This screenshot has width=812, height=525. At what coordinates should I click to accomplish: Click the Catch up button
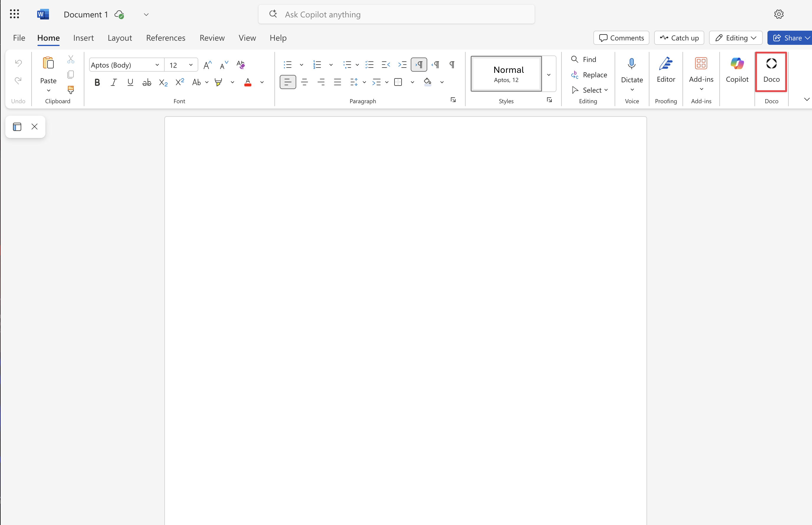point(679,38)
